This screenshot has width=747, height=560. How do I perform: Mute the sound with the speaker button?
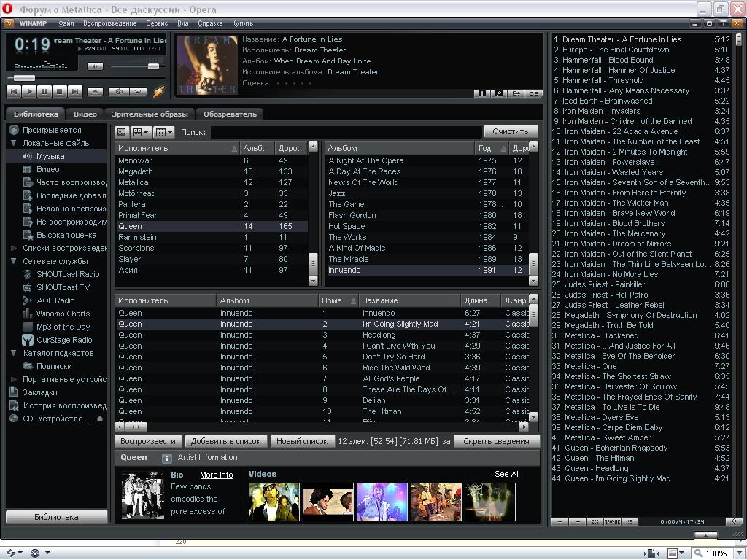(x=95, y=66)
